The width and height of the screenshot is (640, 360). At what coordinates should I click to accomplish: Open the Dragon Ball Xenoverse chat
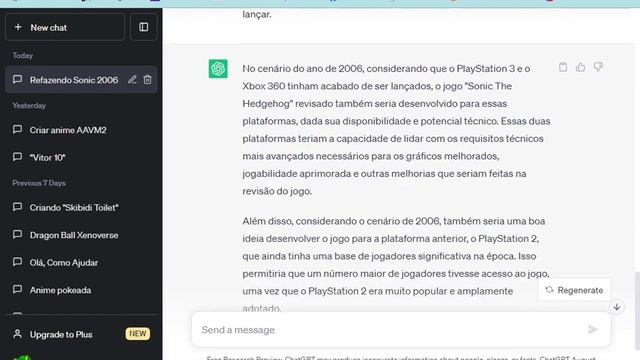(x=81, y=235)
